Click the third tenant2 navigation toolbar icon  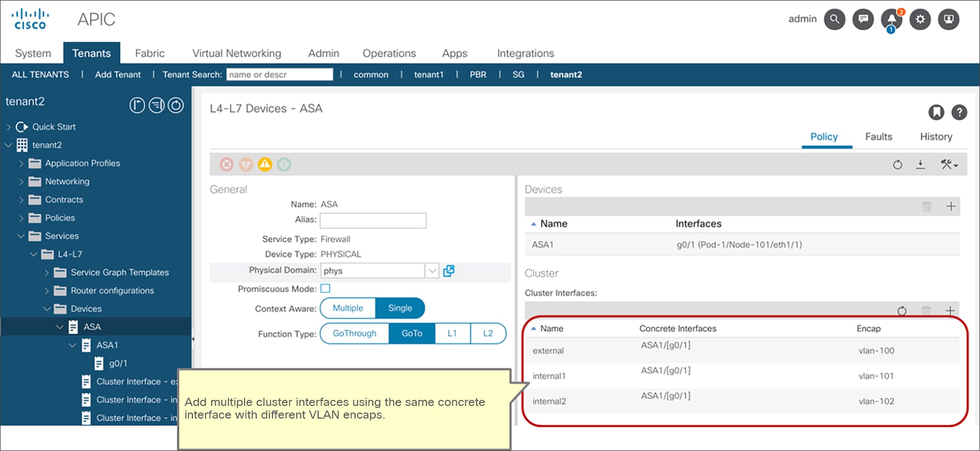(x=176, y=105)
